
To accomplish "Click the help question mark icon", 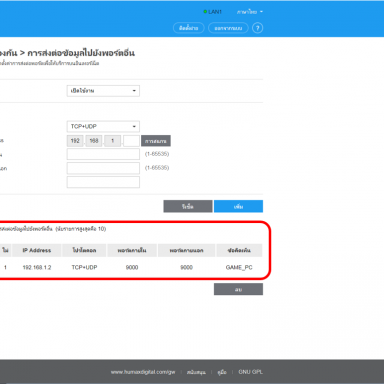I will point(257,28).
